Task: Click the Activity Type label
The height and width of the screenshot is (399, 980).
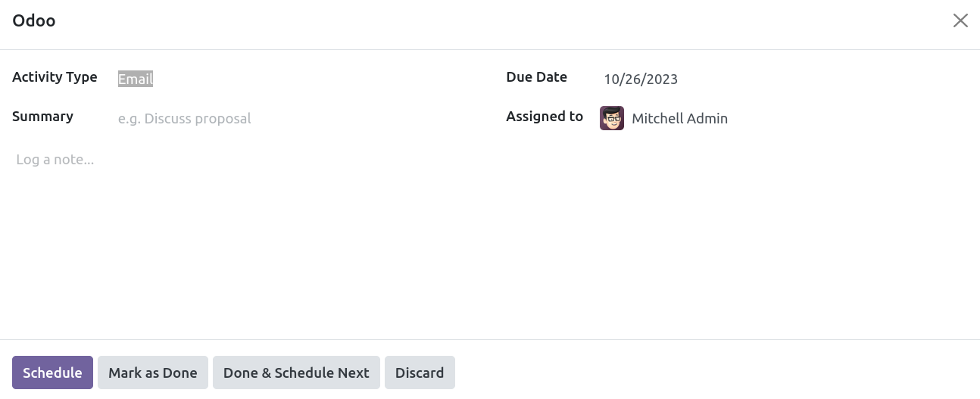Action: point(55,77)
